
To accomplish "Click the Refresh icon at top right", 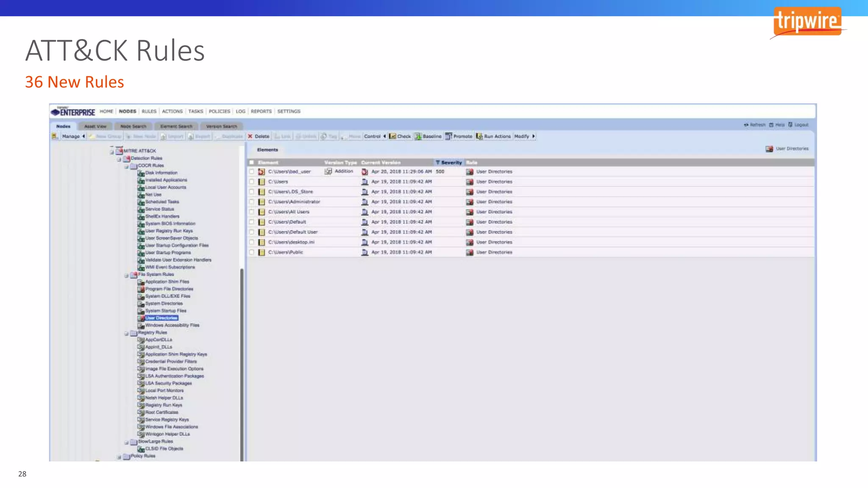I will 746,125.
